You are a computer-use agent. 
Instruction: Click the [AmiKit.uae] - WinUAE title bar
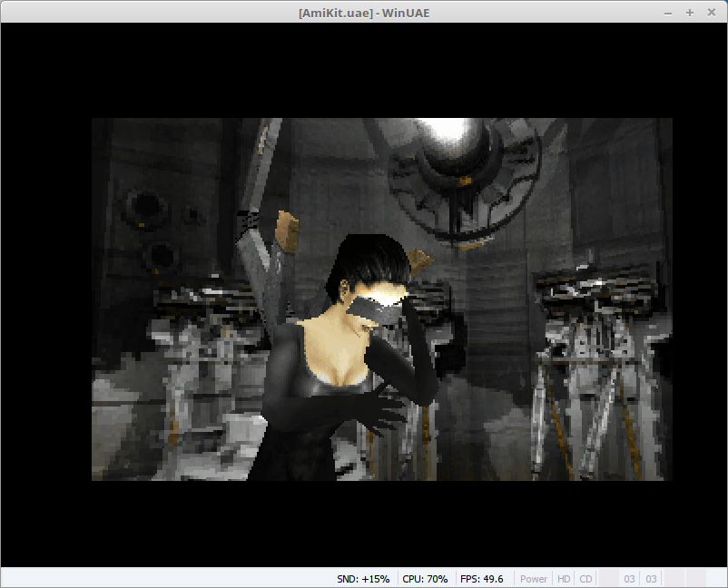point(364,13)
